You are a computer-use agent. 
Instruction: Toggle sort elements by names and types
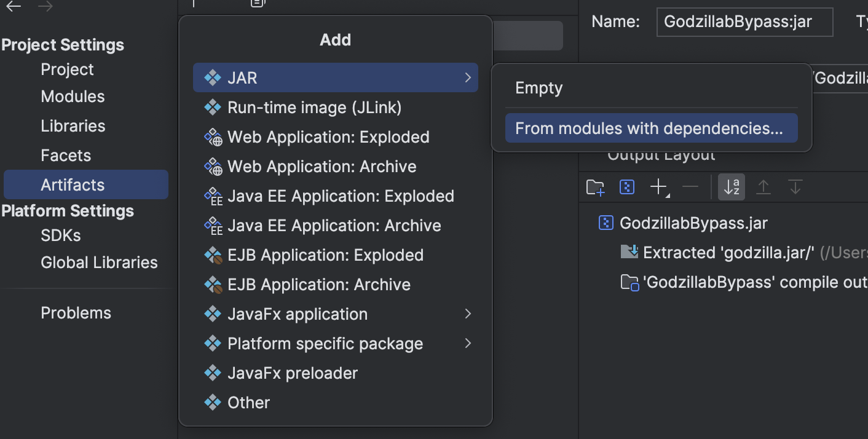tap(732, 188)
